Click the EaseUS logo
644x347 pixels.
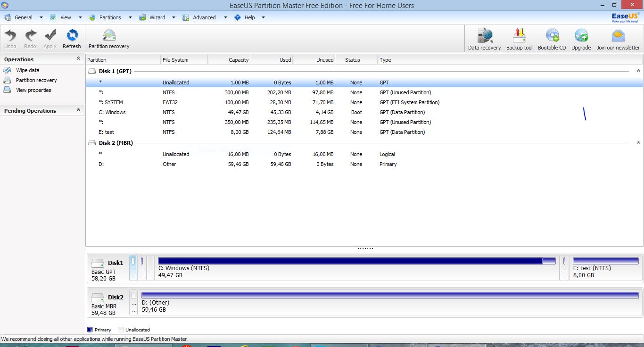626,18
